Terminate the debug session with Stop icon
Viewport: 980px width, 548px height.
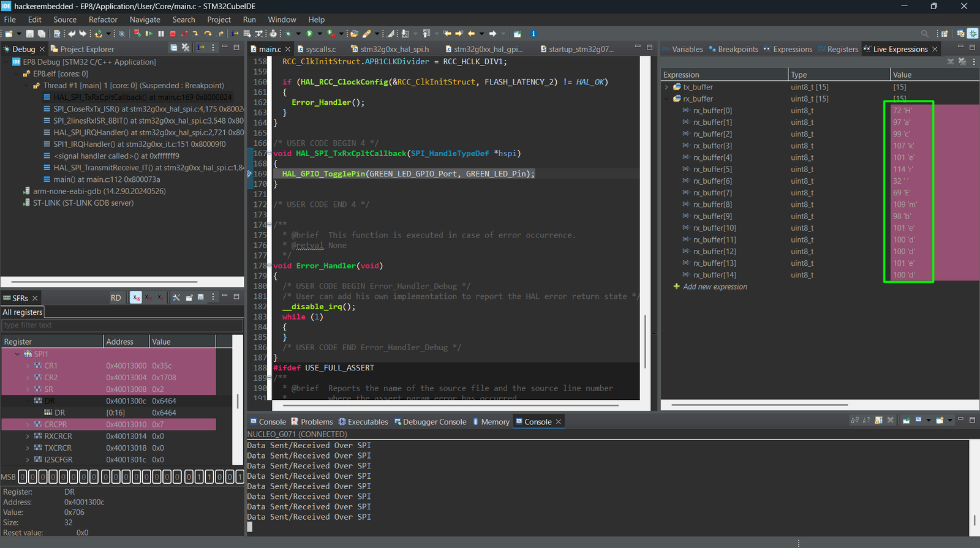173,34
